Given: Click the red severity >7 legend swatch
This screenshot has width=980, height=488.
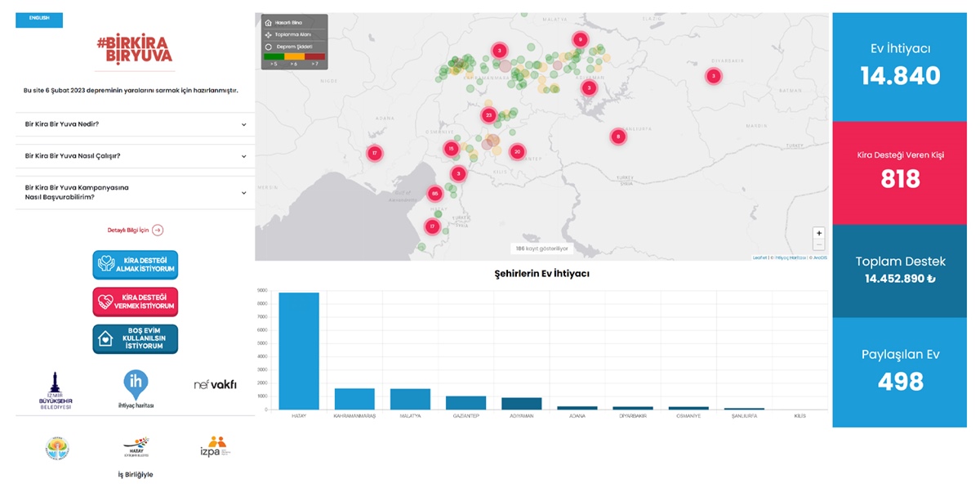Looking at the screenshot, I should tap(315, 56).
